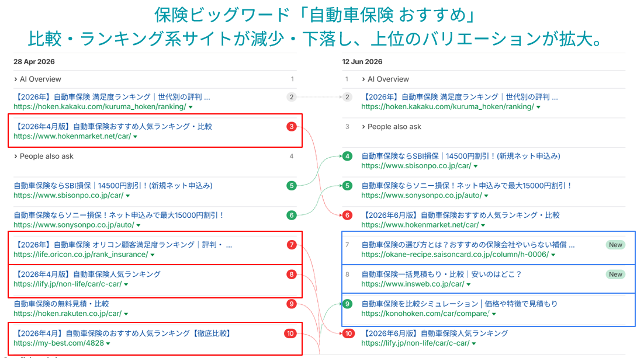The width and height of the screenshot is (644, 358).
Task: Open the hoken.rakuten.co.jp URL dropdown arrow
Action: 126,314
